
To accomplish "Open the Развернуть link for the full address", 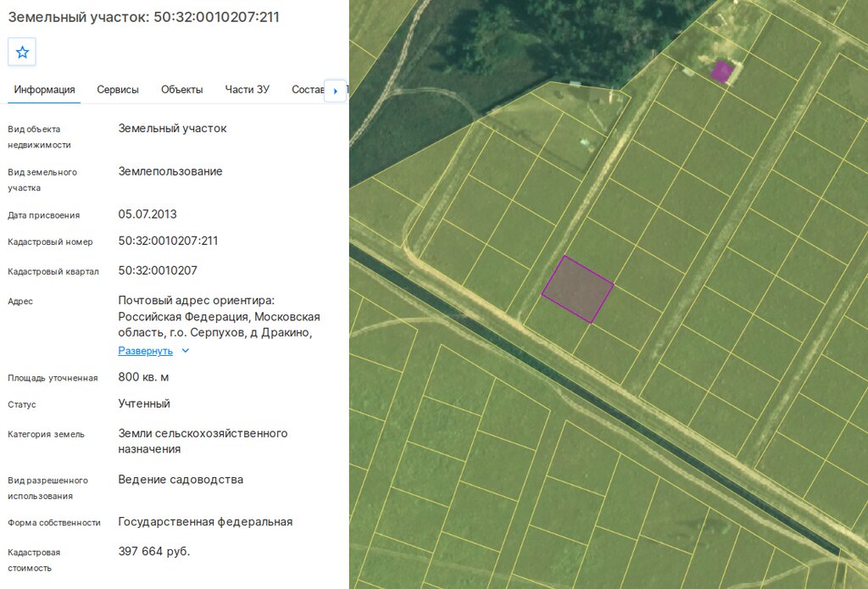I will 146,350.
